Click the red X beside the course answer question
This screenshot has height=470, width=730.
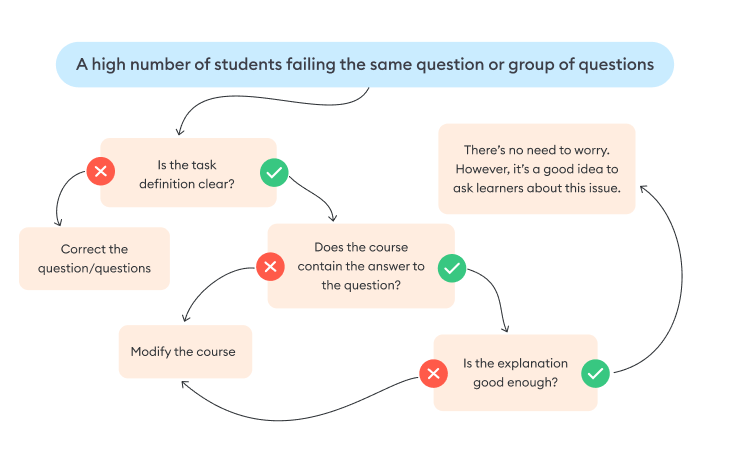click(x=270, y=266)
